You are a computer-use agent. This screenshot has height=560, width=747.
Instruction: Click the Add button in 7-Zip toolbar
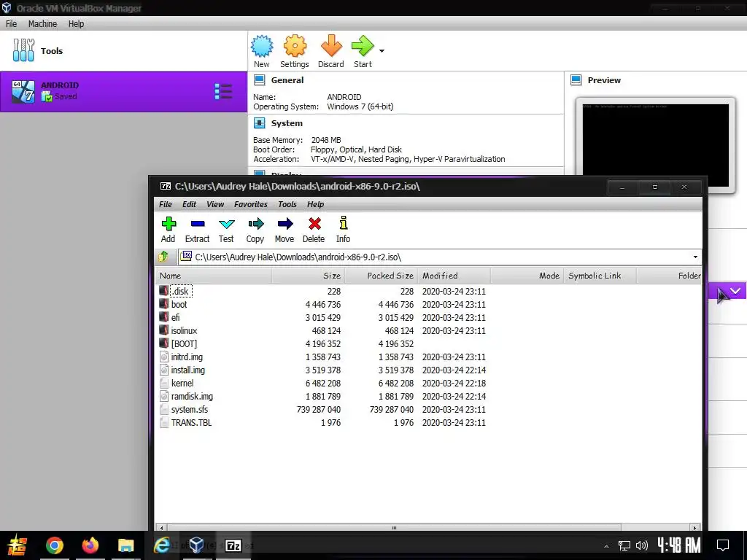[x=169, y=230]
